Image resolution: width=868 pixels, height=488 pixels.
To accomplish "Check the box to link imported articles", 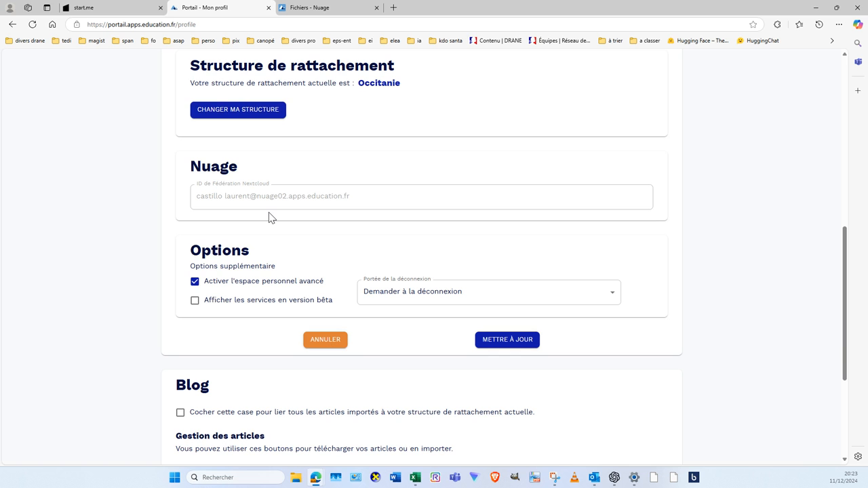I will (x=180, y=412).
